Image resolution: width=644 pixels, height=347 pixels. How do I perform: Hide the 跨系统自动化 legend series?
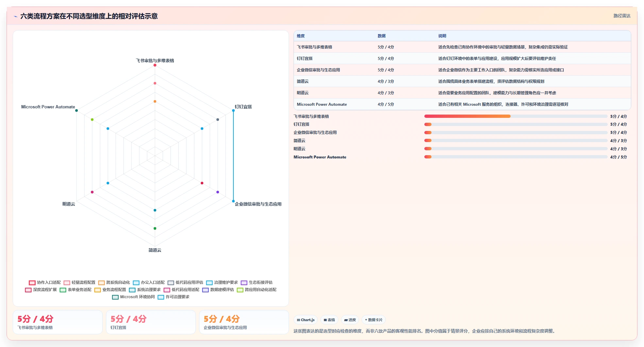point(114,283)
